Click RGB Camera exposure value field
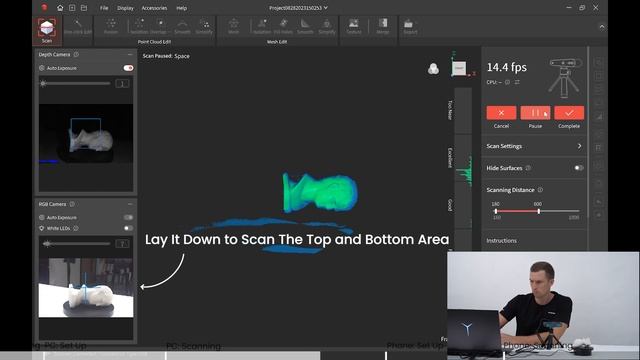The image size is (640, 360). pos(122,244)
